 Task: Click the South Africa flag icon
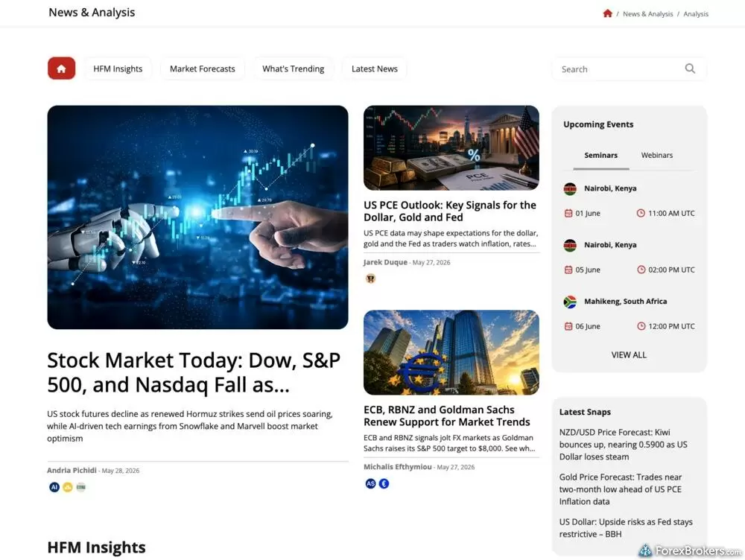coord(570,302)
